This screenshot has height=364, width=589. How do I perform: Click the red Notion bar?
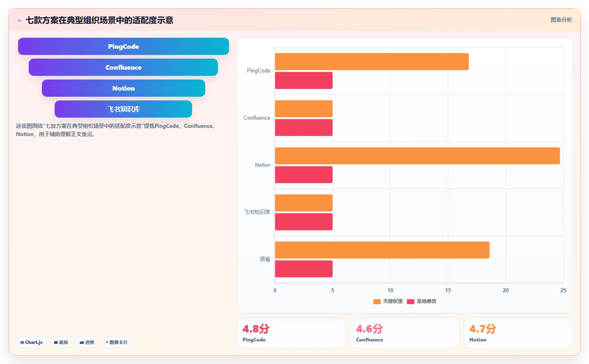(x=304, y=175)
